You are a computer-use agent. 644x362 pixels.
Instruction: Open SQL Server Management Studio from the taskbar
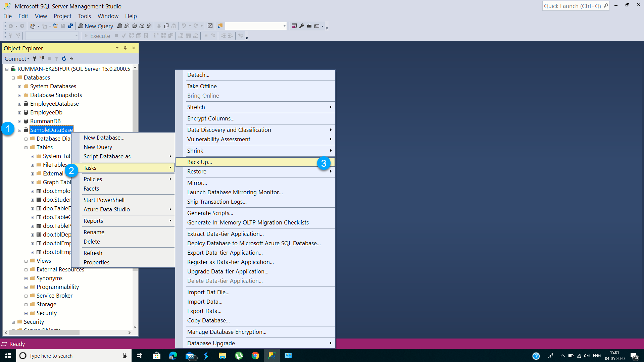271,355
